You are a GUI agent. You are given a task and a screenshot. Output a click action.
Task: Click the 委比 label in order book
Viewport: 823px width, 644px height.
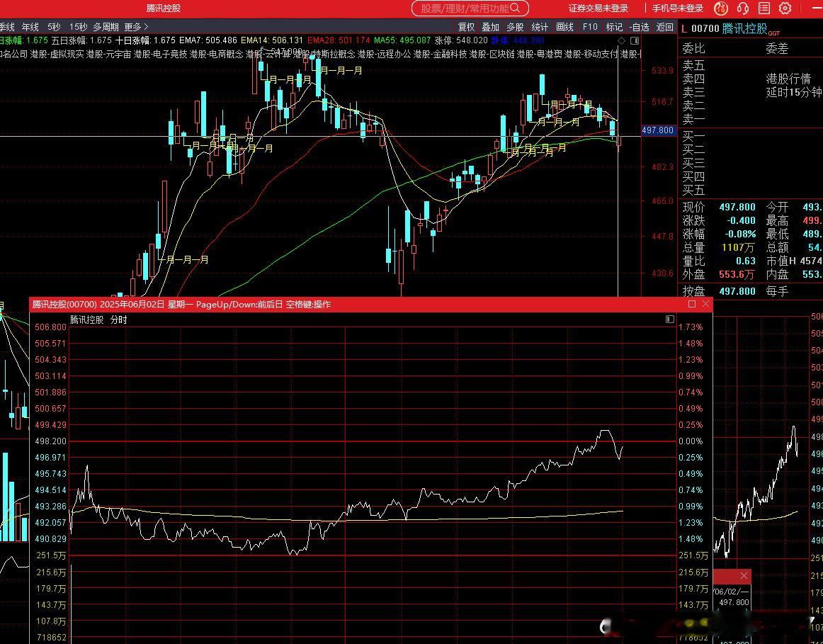pos(693,49)
